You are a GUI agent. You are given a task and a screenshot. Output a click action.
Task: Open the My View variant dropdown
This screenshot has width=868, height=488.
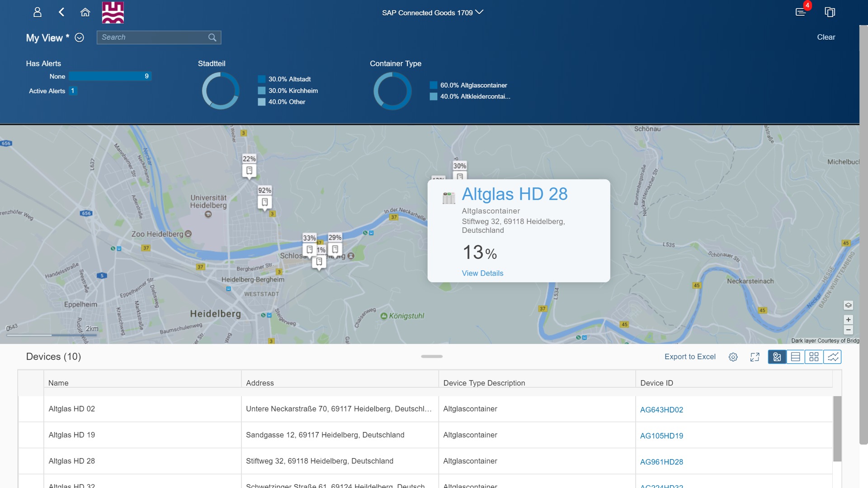point(79,38)
